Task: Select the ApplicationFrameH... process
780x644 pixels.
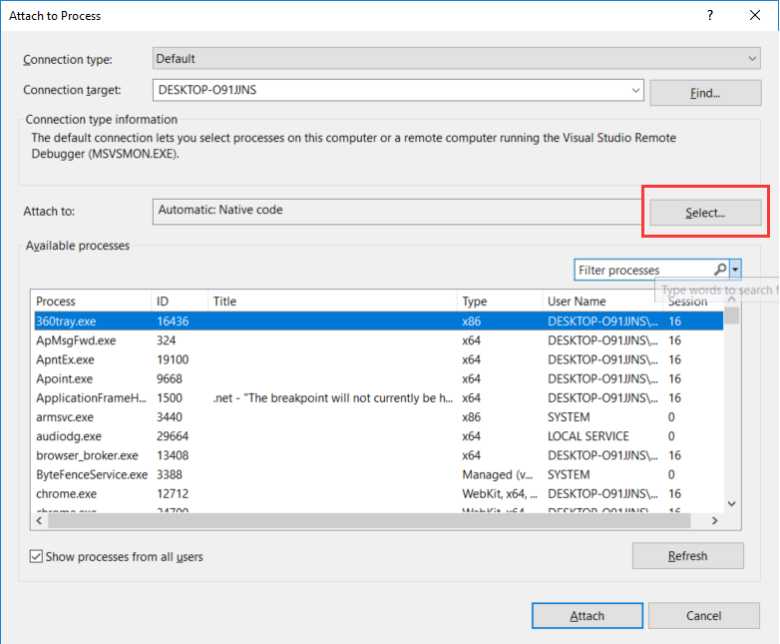Action: click(x=91, y=398)
